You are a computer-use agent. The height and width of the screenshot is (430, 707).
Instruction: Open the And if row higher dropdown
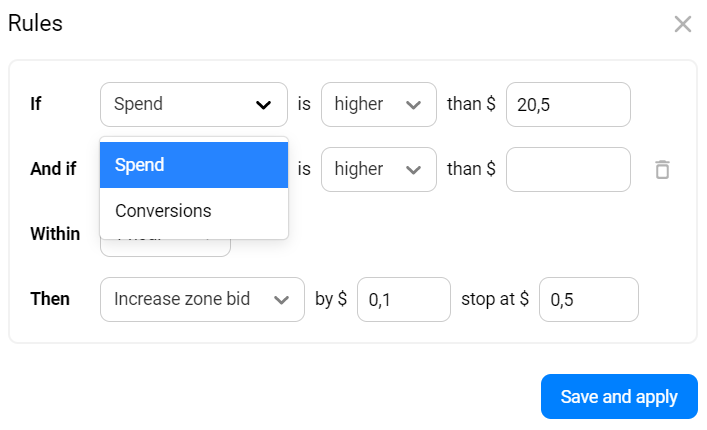click(x=378, y=170)
